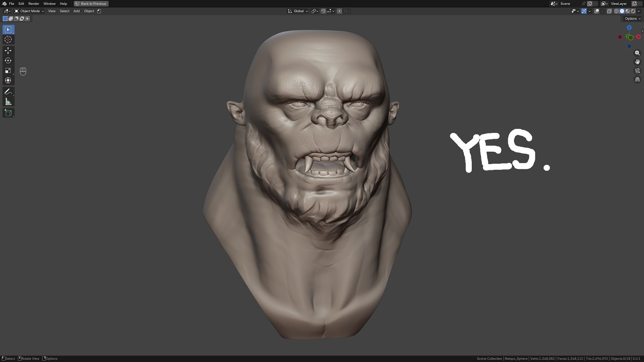
Task: Toggle viewport Overlays
Action: coord(597,11)
